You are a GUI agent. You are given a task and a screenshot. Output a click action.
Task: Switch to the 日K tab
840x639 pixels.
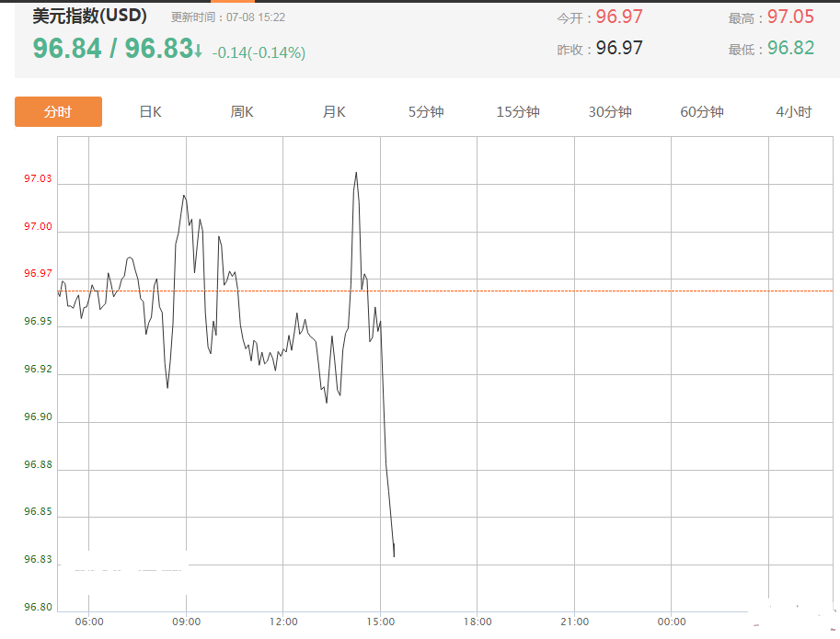click(150, 112)
